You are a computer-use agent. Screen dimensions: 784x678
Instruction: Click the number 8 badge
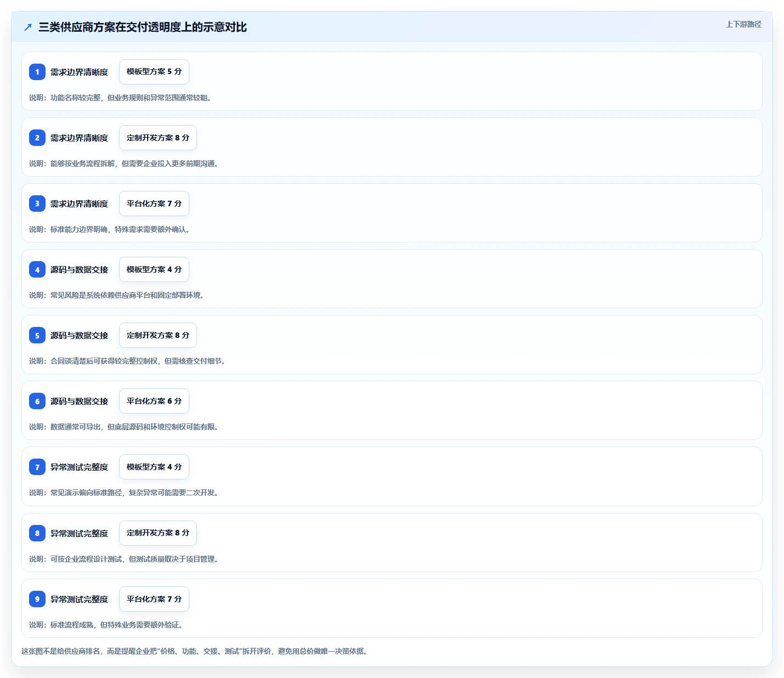[37, 533]
